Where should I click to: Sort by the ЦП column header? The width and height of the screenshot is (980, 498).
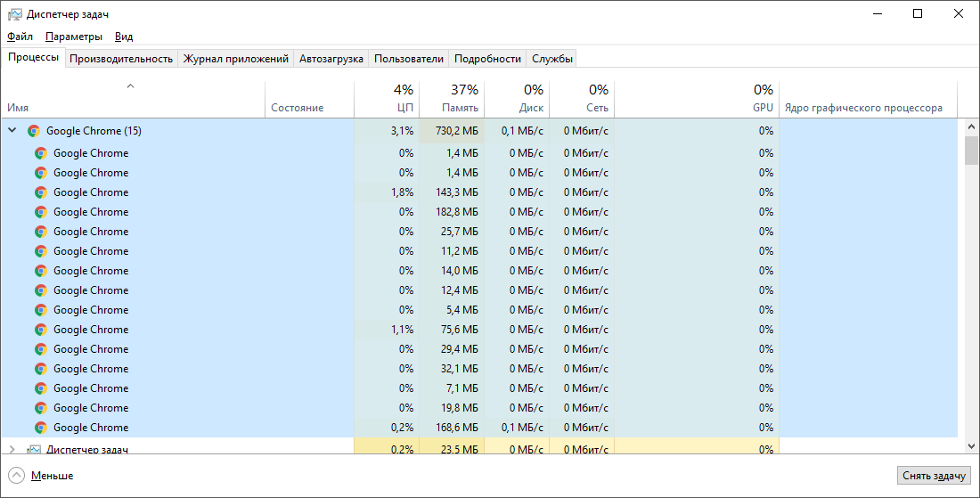point(387,100)
